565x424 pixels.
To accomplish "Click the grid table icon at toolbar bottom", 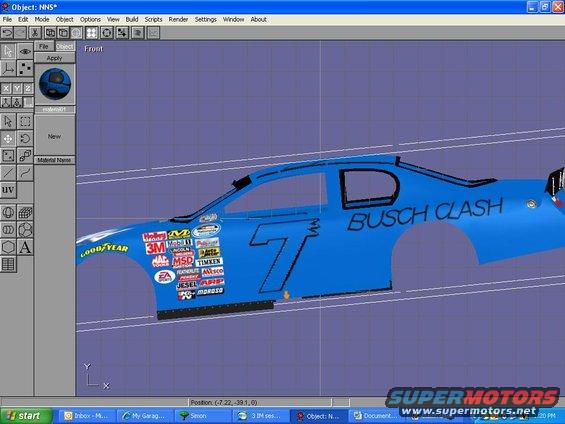I will click(8, 264).
